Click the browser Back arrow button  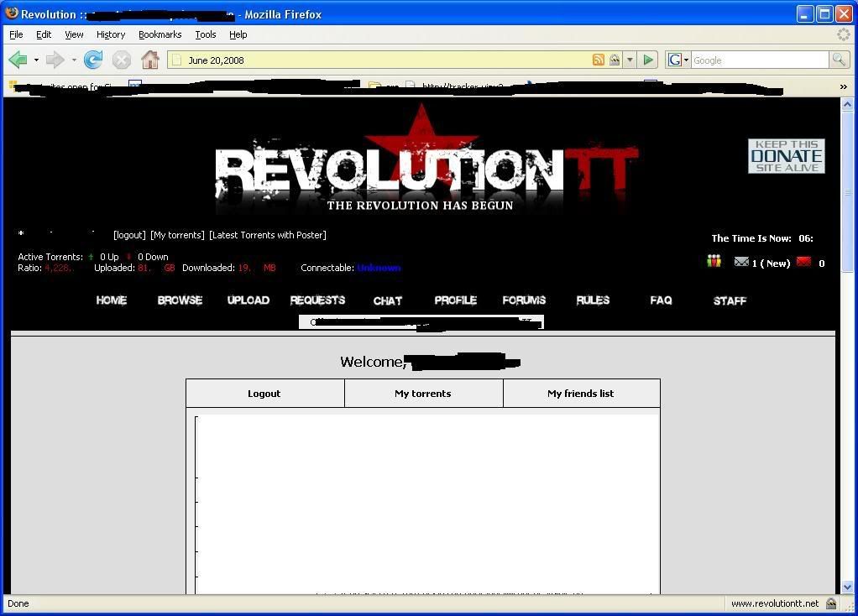tap(18, 60)
